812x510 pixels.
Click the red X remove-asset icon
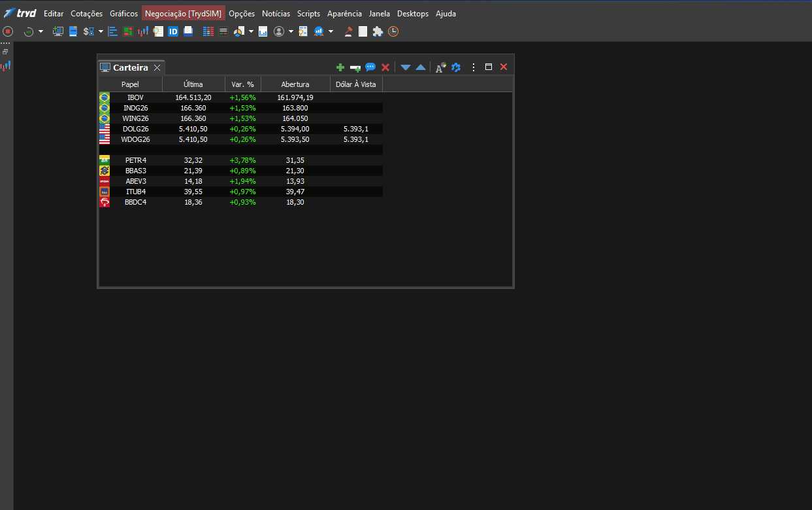385,67
